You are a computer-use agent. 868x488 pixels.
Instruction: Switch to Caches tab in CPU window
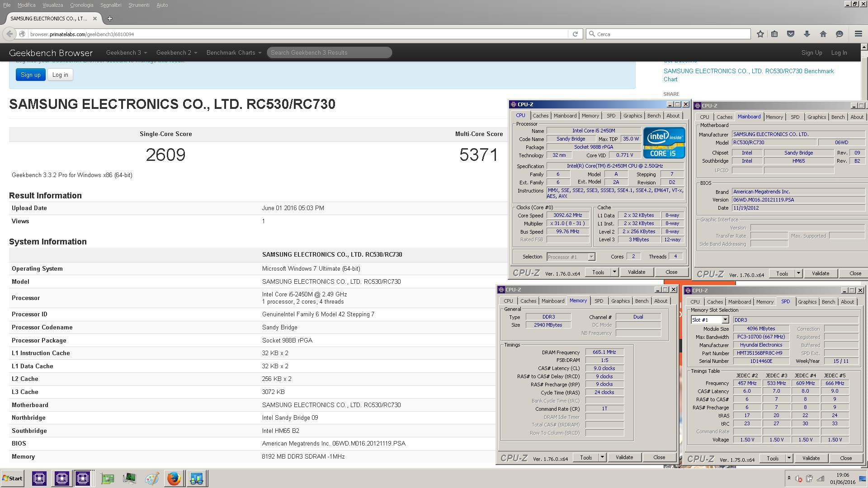540,116
